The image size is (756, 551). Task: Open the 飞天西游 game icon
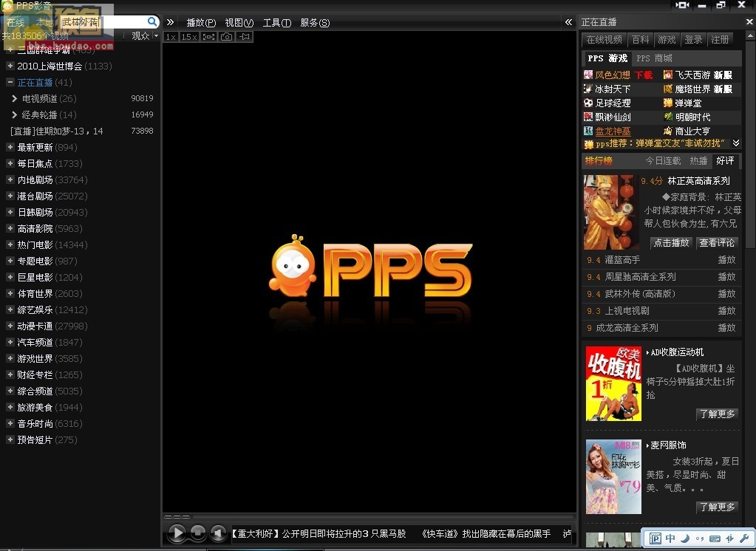pyautogui.click(x=668, y=75)
